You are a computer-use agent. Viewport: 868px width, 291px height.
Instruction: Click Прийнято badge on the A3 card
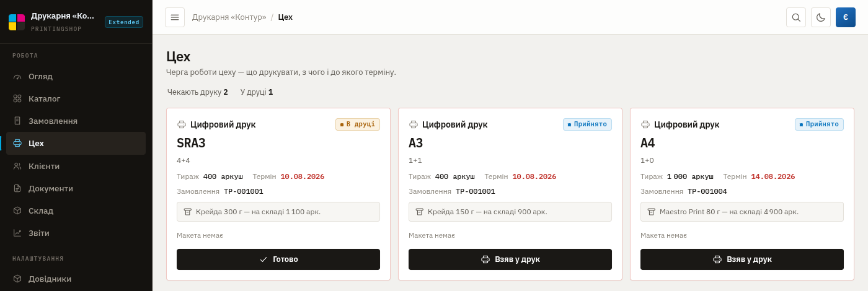click(x=587, y=124)
